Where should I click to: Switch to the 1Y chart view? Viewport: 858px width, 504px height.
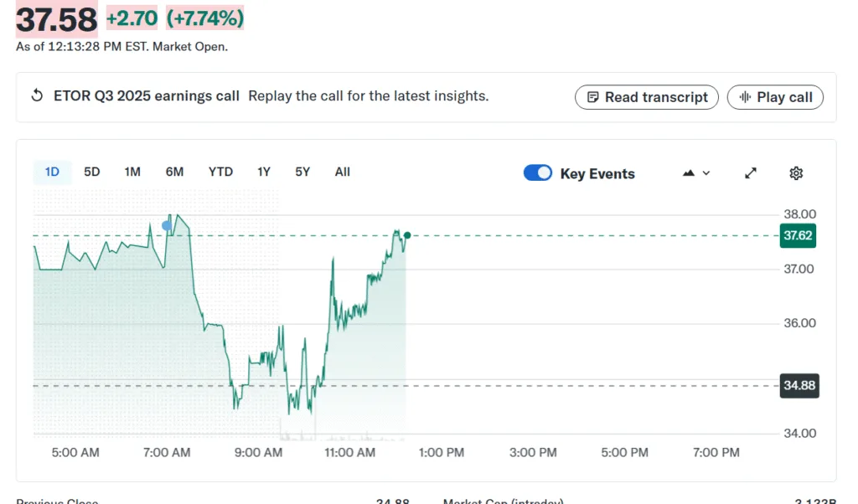coord(263,171)
